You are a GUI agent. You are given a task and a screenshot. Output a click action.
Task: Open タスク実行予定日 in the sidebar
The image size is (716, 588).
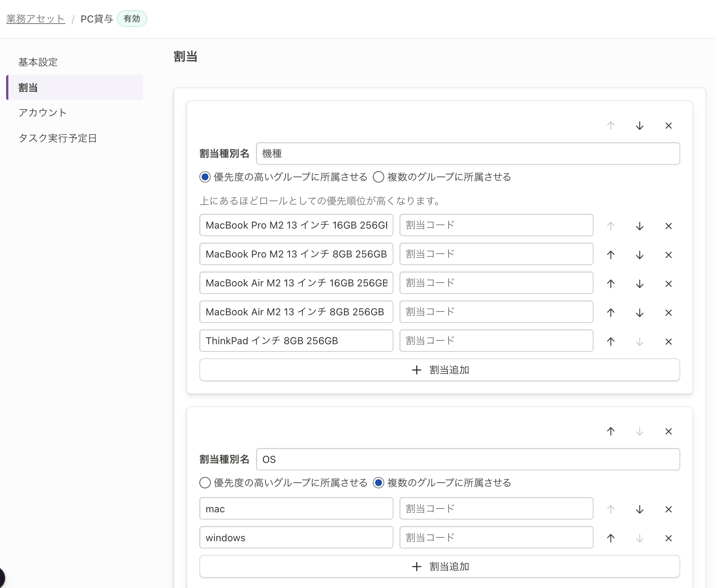[x=58, y=138]
